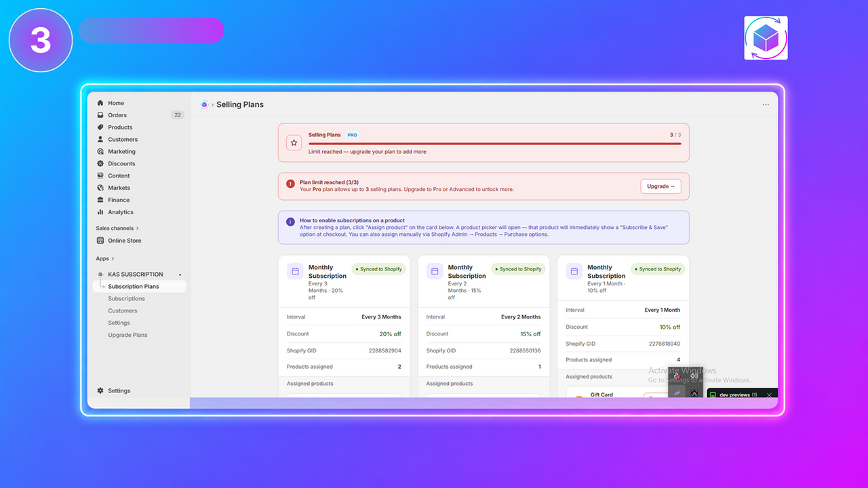The image size is (868, 488).
Task: Click the PRO badge beside Selling Plans
Action: click(353, 135)
